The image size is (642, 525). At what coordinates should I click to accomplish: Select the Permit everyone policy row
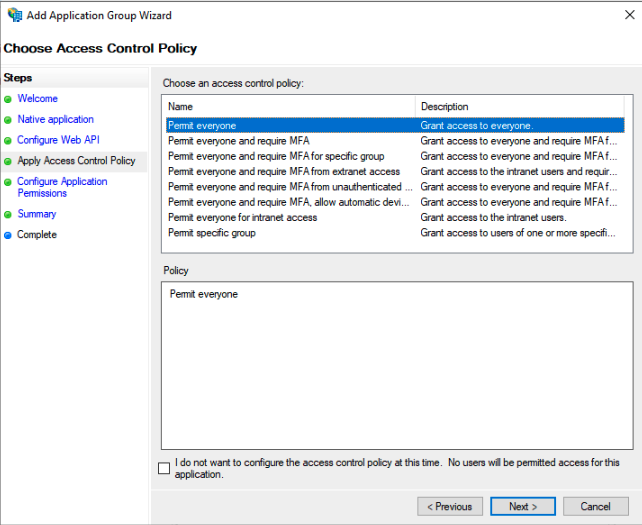tap(202, 126)
